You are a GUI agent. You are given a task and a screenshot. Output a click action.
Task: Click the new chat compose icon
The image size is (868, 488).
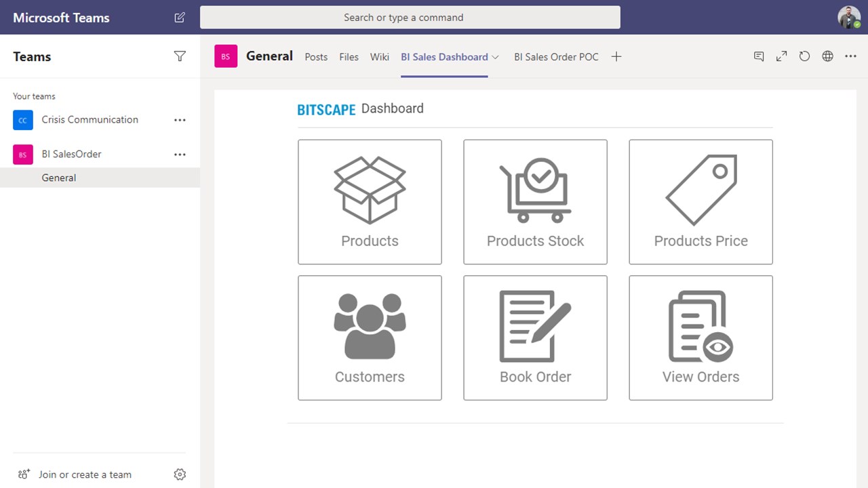pos(180,18)
